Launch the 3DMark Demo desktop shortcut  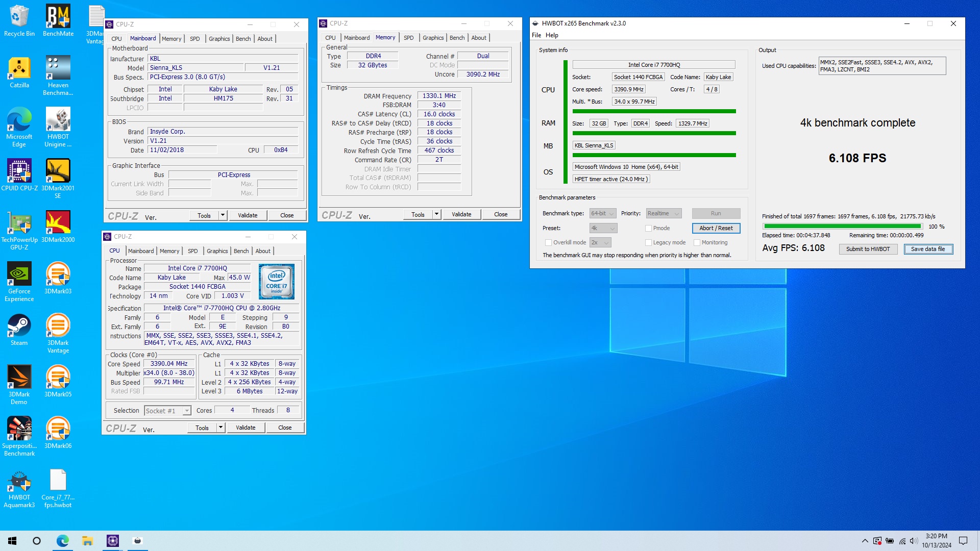click(x=19, y=385)
